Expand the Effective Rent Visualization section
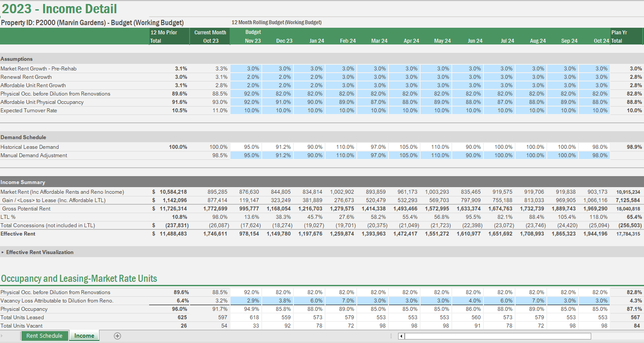 click(4, 252)
